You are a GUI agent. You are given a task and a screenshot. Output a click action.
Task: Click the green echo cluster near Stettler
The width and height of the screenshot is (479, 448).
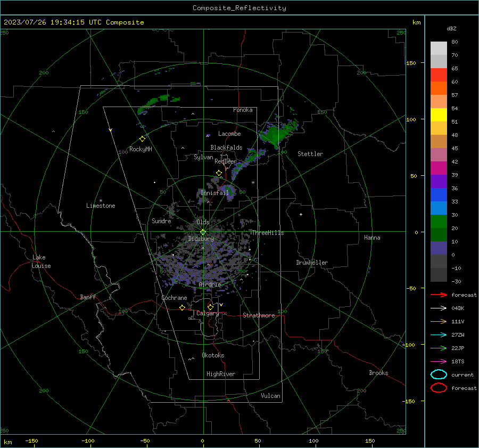coord(276,134)
